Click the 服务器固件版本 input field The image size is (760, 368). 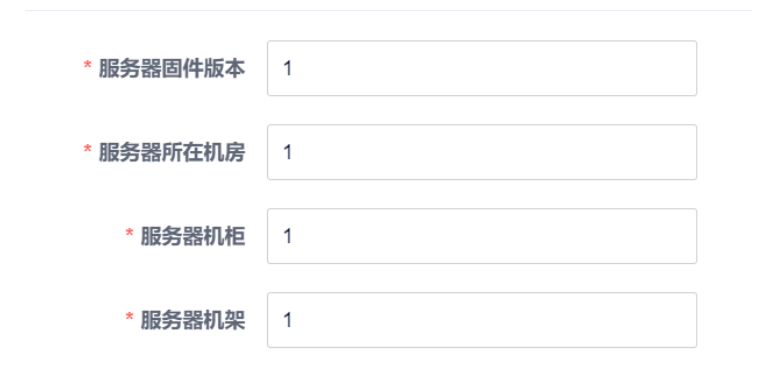482,68
